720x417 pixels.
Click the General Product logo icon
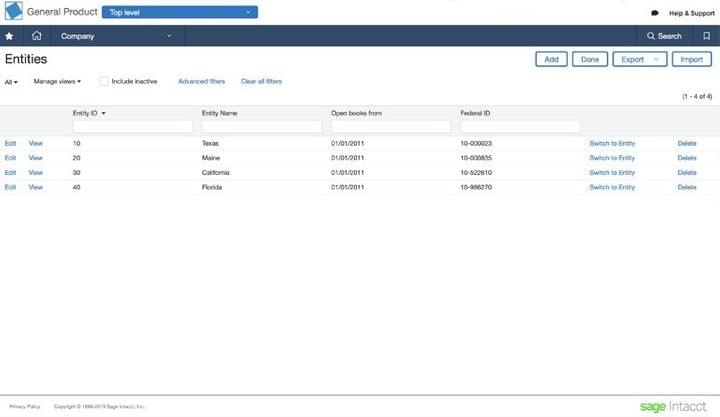pos(13,12)
